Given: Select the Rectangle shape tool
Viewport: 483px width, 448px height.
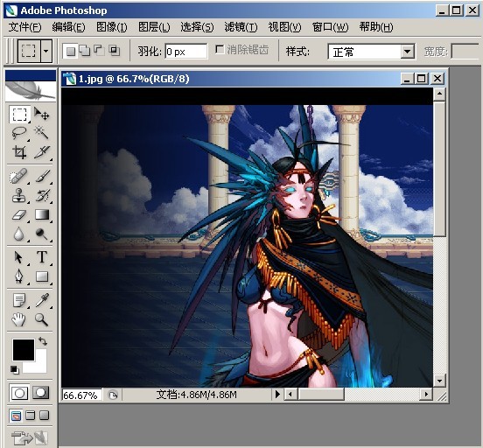Looking at the screenshot, I should click(41, 276).
